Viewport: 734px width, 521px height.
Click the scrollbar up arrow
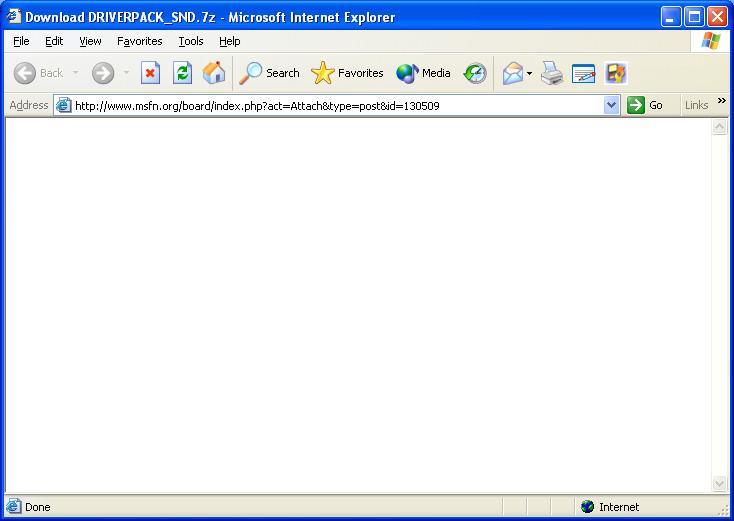[x=719, y=127]
